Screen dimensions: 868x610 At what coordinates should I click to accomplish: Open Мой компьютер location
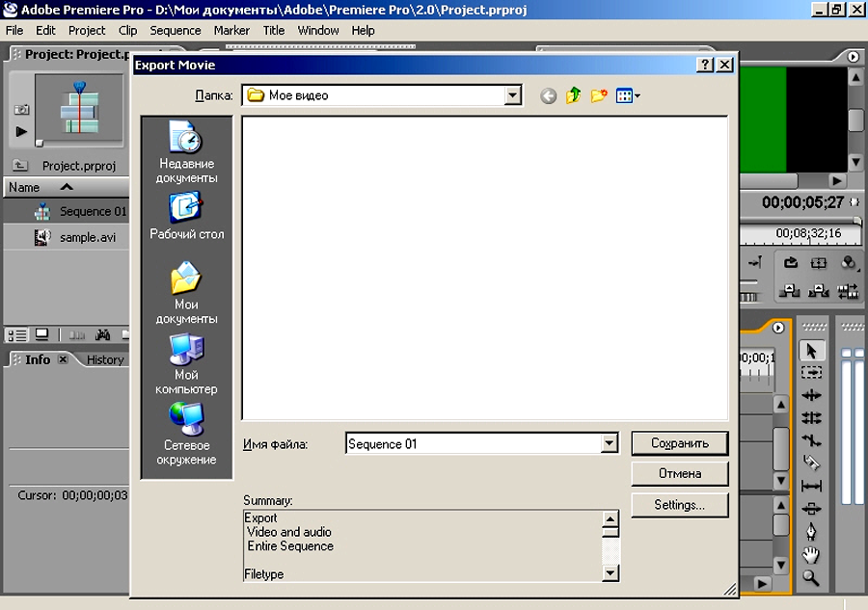pos(186,364)
